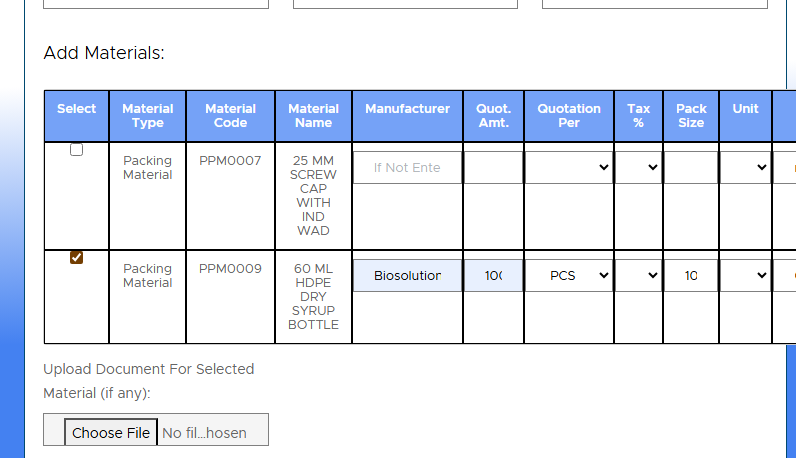Open Quotation Per dropdown for PPM0007 row

[568, 168]
